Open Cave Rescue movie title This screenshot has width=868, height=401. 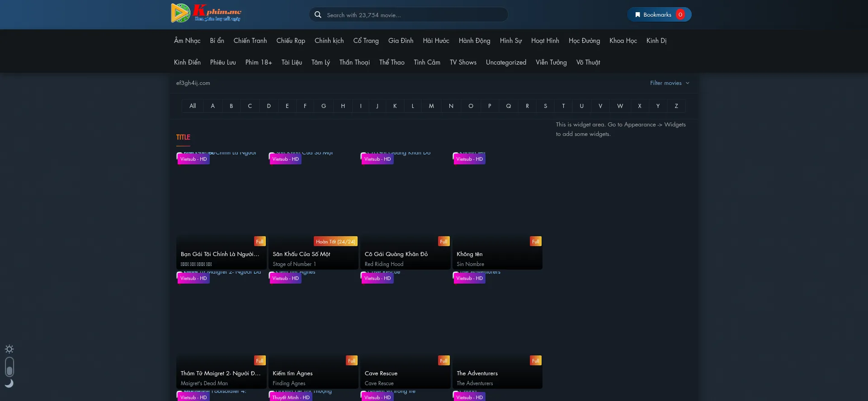381,373
